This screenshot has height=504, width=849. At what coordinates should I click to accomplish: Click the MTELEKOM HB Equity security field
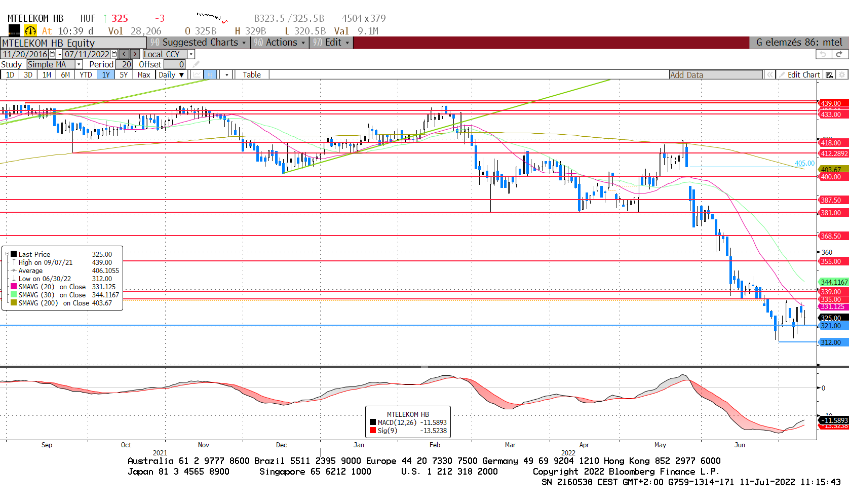coord(73,43)
